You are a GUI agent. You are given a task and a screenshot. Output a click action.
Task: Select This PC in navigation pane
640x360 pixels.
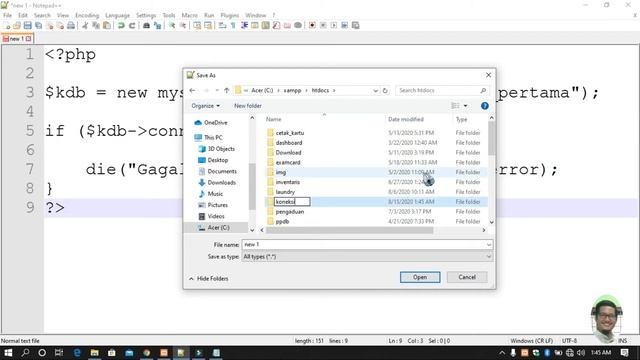(213, 138)
